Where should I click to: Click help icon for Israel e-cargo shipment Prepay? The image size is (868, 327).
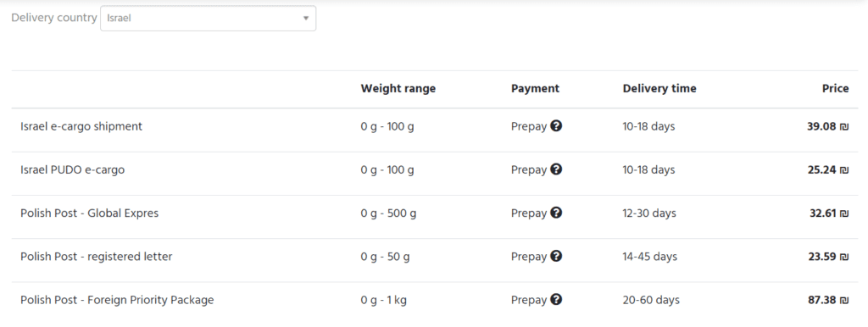point(556,125)
